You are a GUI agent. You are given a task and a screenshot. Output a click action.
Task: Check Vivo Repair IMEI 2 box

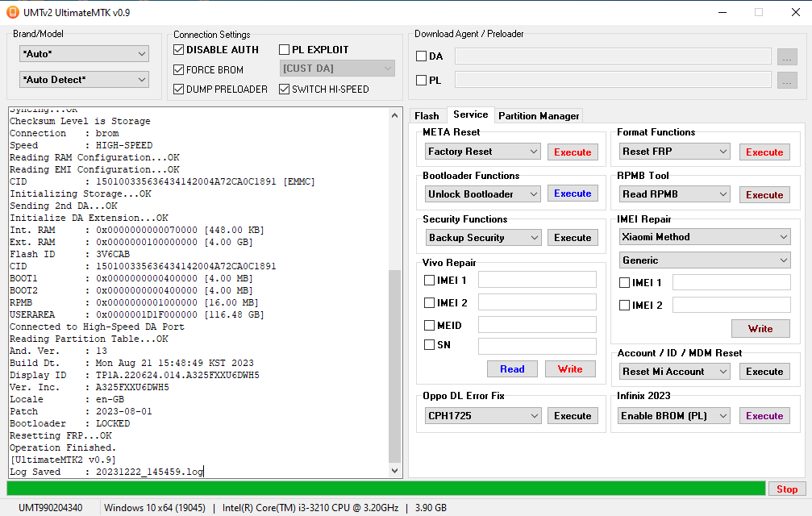tap(429, 302)
